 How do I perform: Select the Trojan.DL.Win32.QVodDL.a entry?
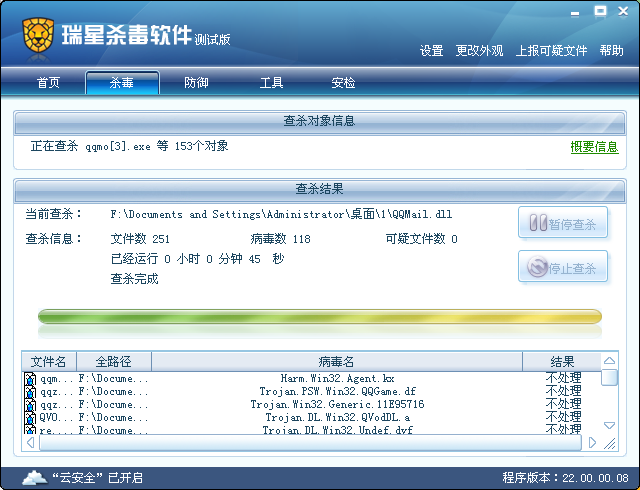coord(338,418)
